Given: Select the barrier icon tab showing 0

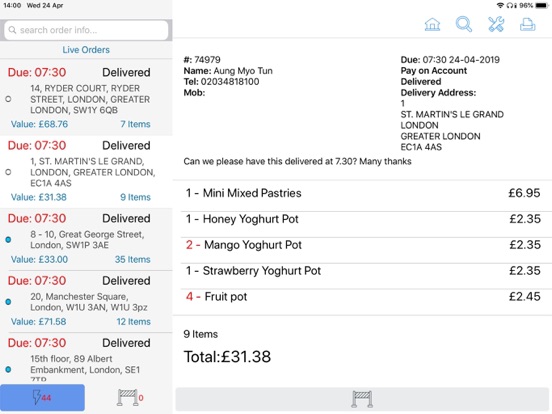Looking at the screenshot, I should pos(129,397).
